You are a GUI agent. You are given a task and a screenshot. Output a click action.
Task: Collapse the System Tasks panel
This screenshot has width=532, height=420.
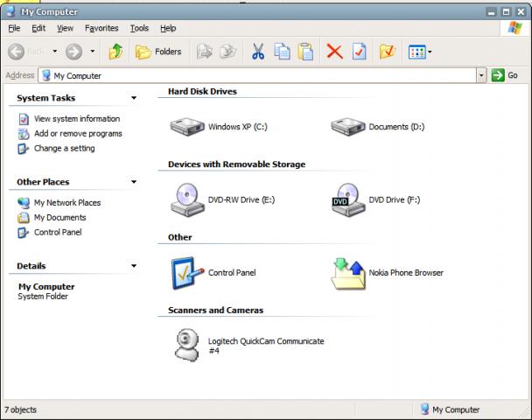pos(134,98)
